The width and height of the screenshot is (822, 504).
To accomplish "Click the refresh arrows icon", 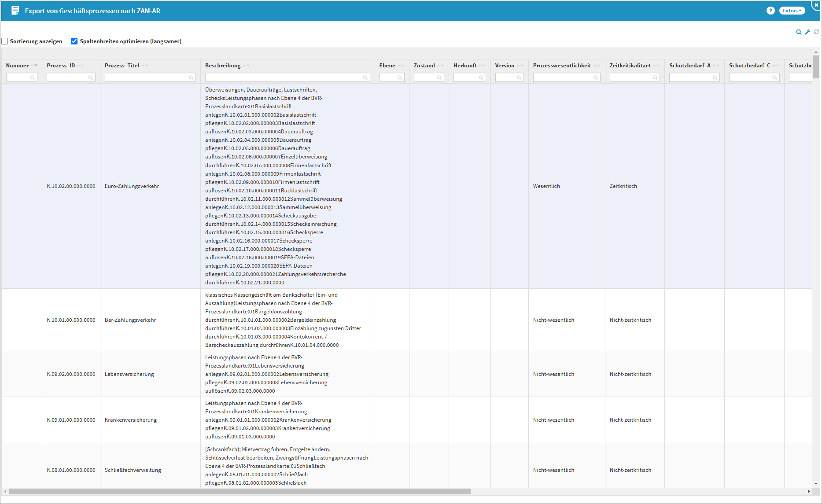I will pyautogui.click(x=816, y=32).
